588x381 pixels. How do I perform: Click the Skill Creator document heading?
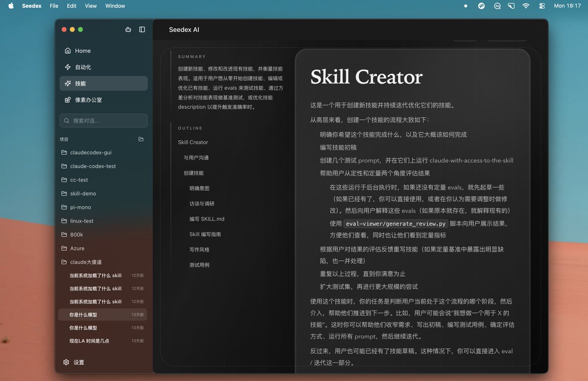367,77
